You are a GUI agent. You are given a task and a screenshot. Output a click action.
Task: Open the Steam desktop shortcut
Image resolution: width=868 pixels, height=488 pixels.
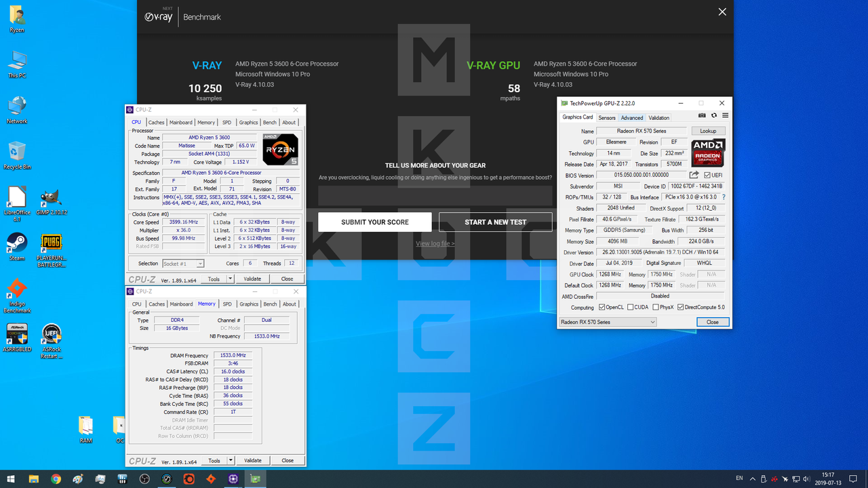(x=17, y=247)
